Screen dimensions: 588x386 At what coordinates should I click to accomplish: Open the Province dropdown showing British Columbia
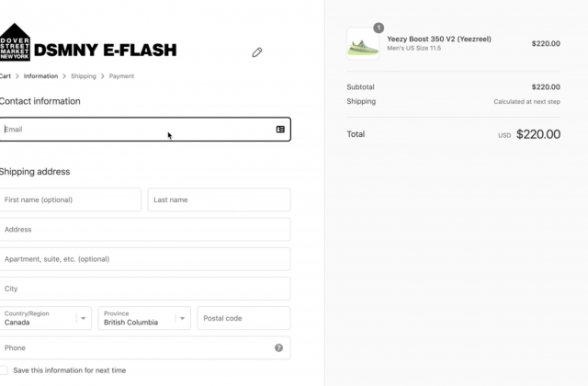tap(144, 318)
